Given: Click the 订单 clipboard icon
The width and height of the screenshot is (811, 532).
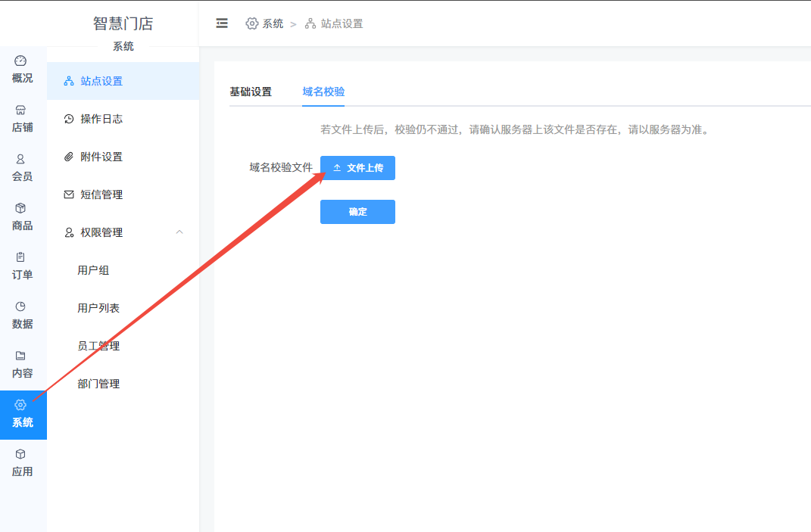Looking at the screenshot, I should coord(20,257).
